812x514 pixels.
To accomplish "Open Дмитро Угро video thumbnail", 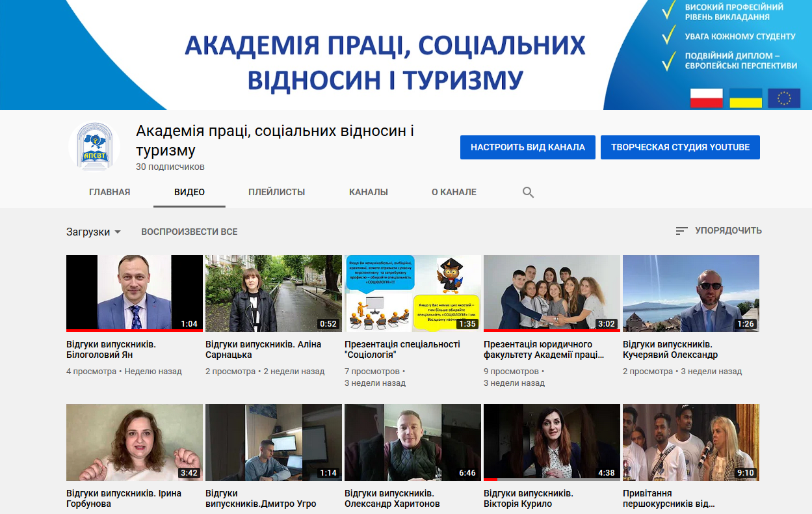I will 274,442.
